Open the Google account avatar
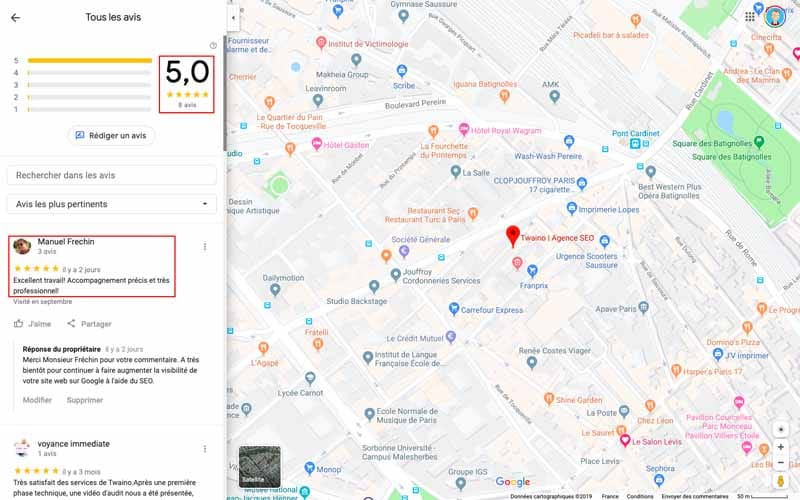 [774, 17]
